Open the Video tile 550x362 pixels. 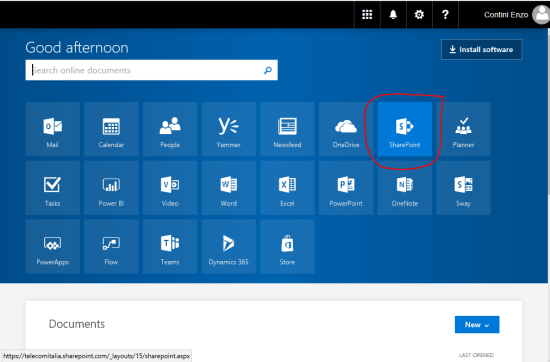tap(170, 188)
